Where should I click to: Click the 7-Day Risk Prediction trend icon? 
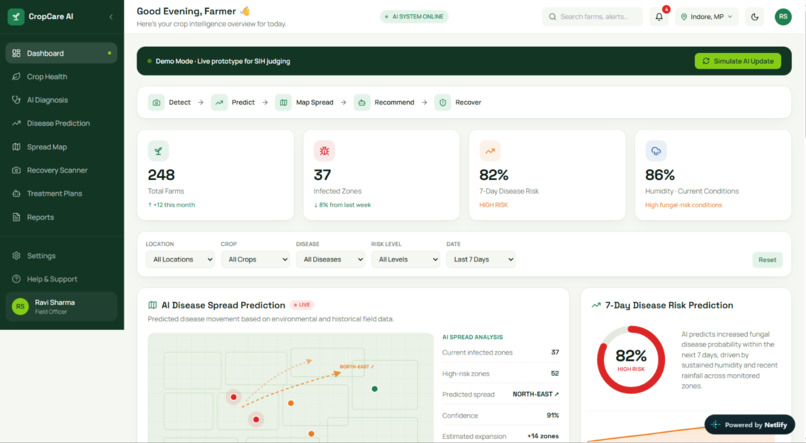coord(596,305)
